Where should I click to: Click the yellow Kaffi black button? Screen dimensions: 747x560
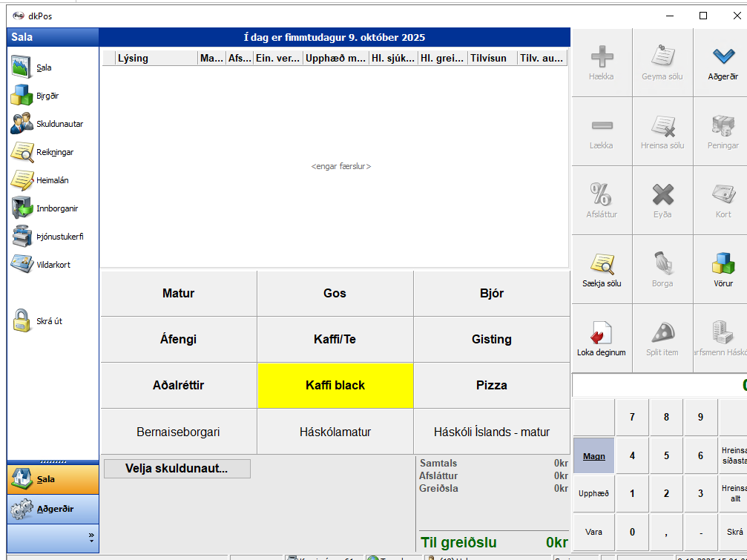[335, 386]
